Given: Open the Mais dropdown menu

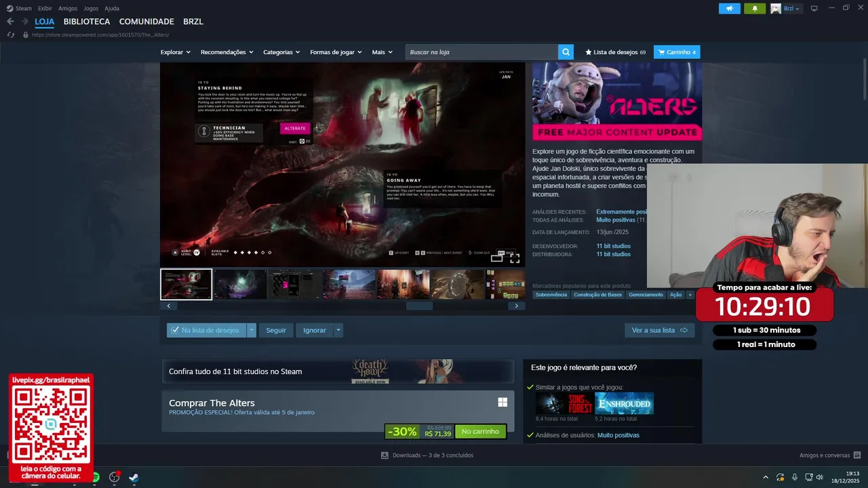Looking at the screenshot, I should [382, 52].
